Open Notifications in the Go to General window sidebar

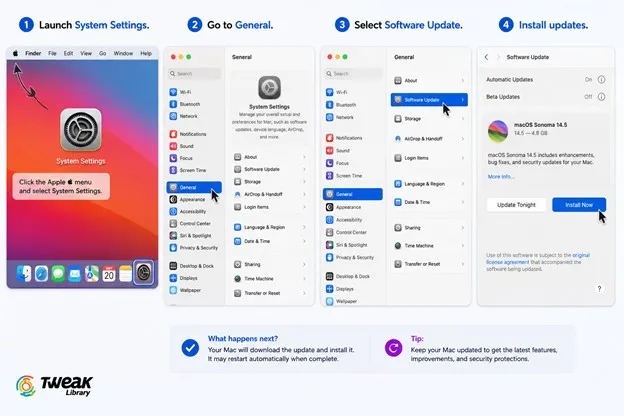194,134
